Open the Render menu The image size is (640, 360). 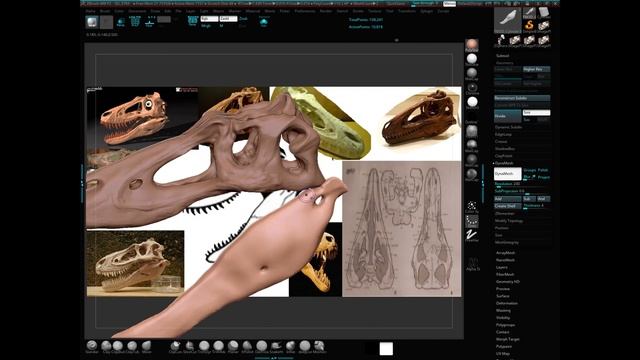click(x=326, y=11)
